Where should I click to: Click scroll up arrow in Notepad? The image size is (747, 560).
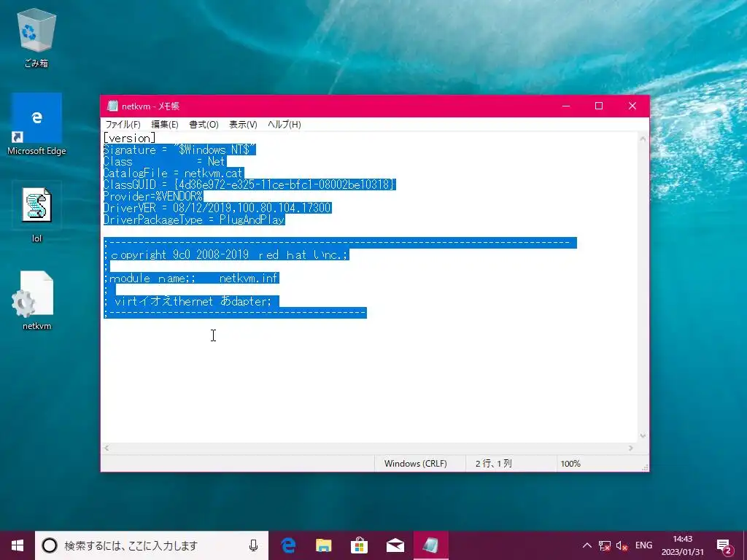[x=643, y=139]
